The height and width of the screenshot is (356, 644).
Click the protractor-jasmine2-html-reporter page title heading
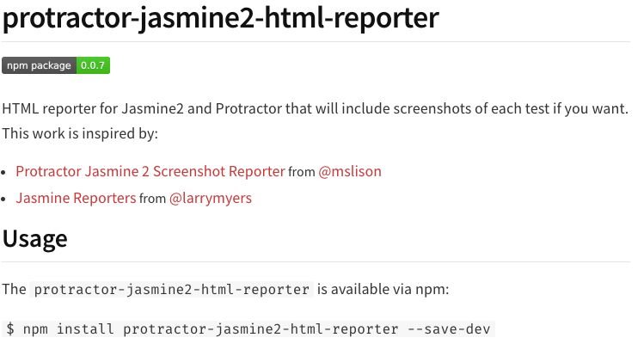[221, 18]
